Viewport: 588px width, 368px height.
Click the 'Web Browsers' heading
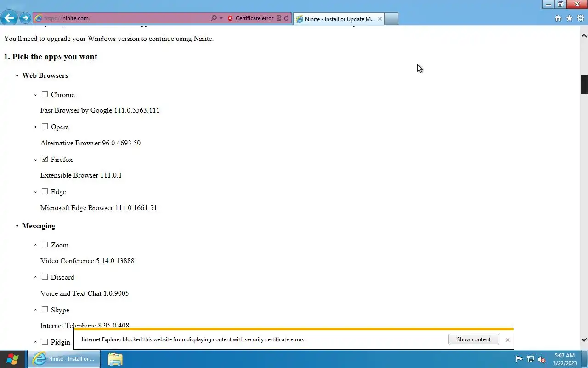(x=45, y=75)
